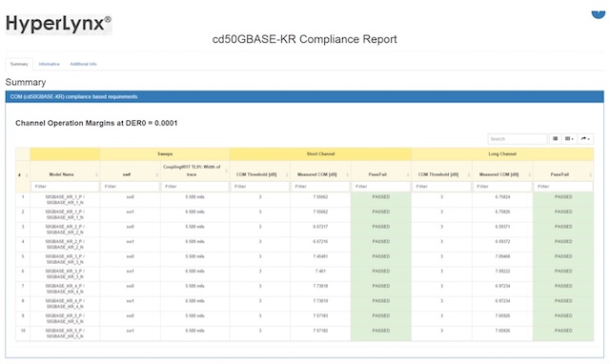Viewport: 610px width, 364px height.
Task: Open the columns visibility dropdown
Action: (x=569, y=139)
